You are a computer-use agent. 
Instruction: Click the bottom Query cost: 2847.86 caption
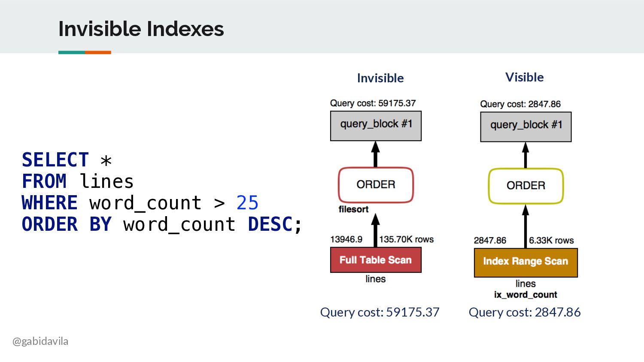[525, 312]
